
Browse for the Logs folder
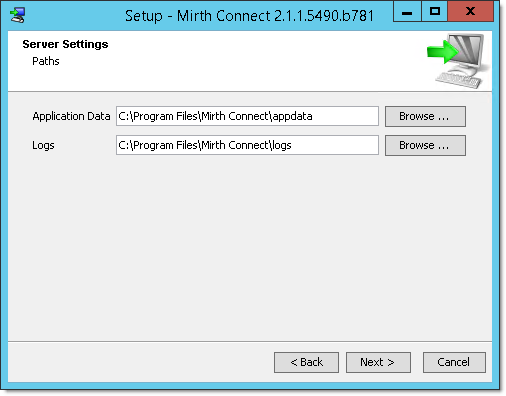425,145
